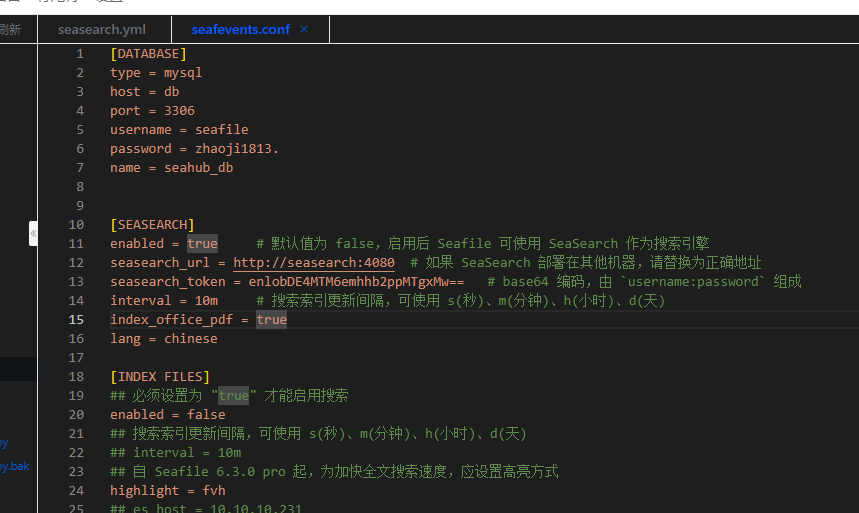Click the 'username = seafile' line

pyautogui.click(x=179, y=130)
